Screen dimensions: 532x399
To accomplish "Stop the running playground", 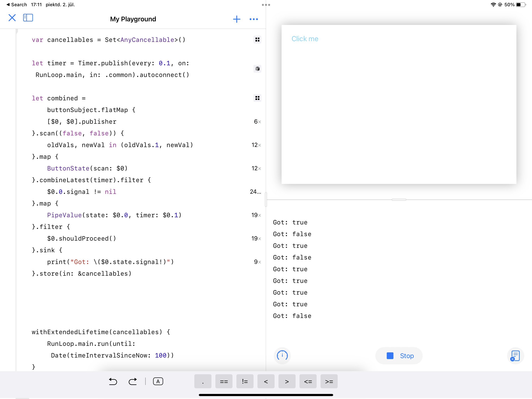I will (x=399, y=356).
